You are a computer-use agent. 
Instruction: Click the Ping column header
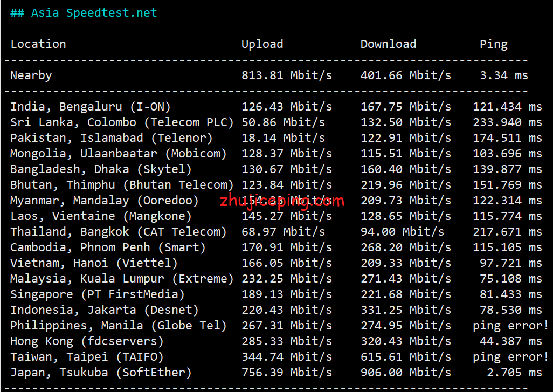[493, 44]
